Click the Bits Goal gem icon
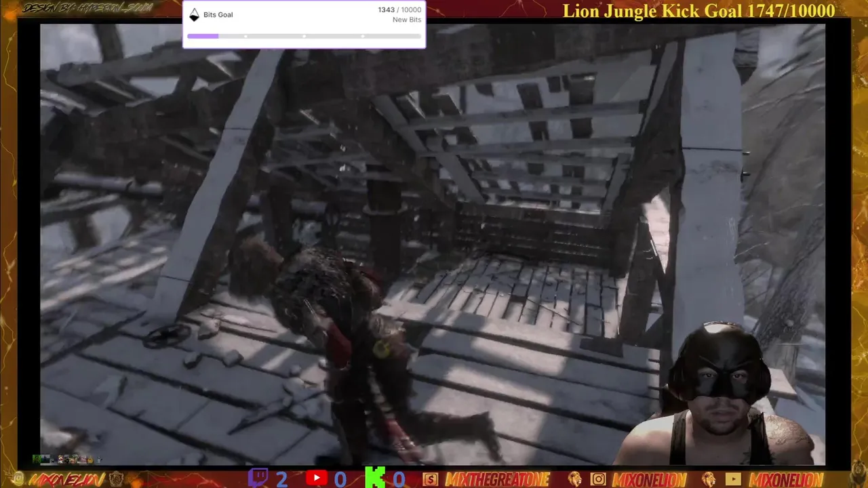 pyautogui.click(x=194, y=15)
